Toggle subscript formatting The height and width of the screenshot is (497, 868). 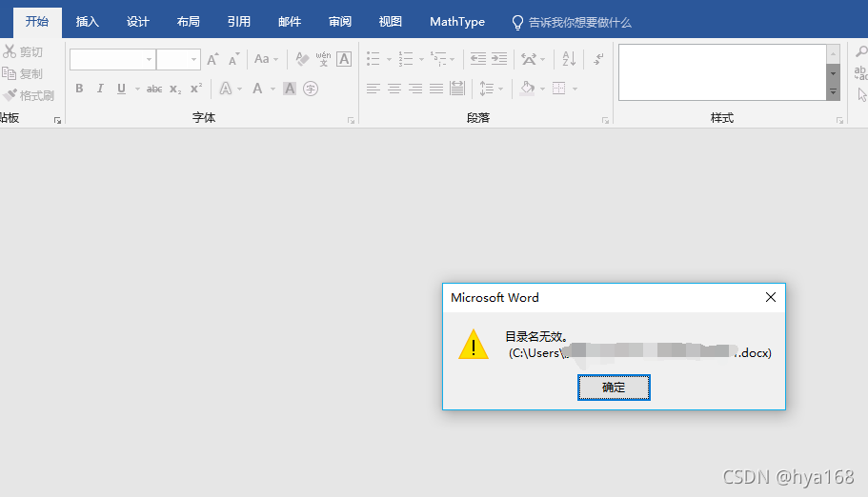point(175,89)
